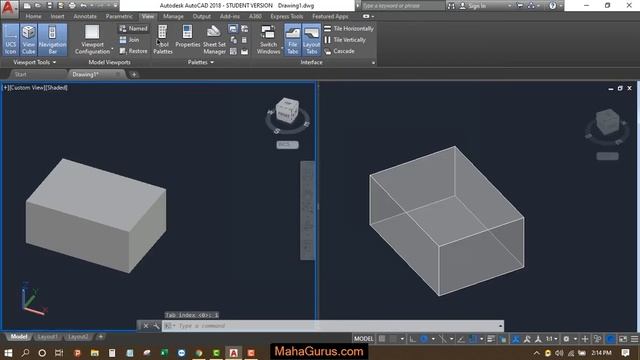Switch to the Layout2 tab

pos(78,337)
